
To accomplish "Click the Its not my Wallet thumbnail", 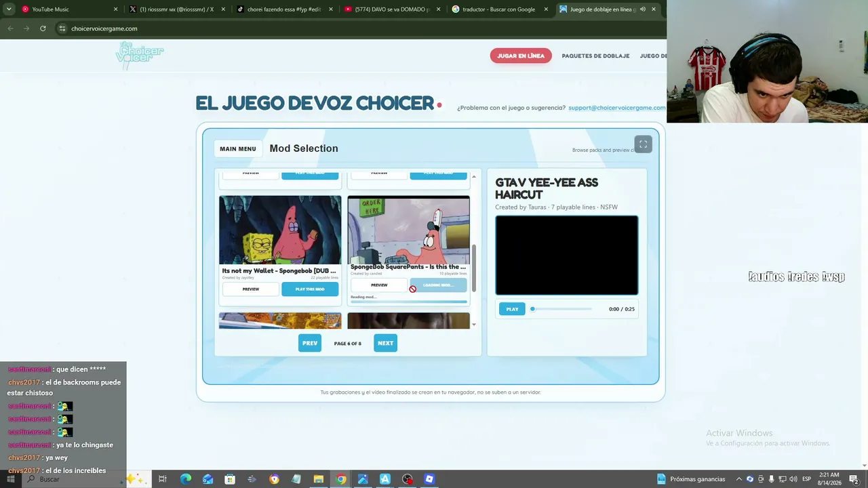I will (280, 230).
